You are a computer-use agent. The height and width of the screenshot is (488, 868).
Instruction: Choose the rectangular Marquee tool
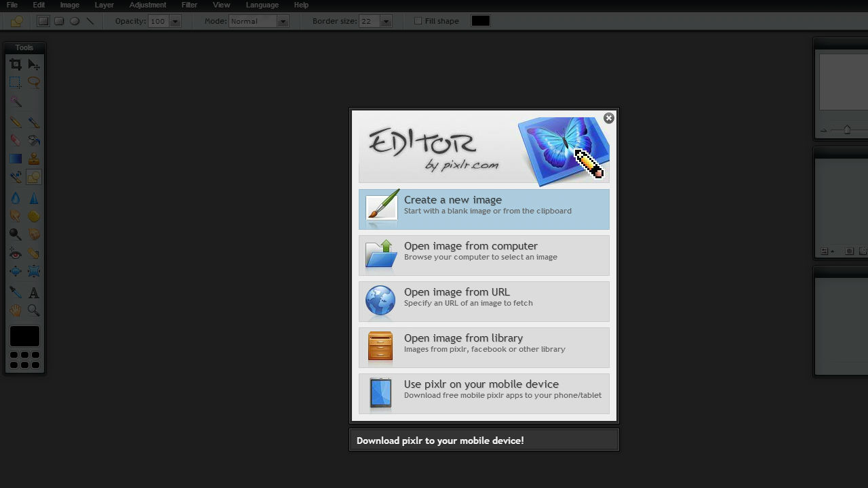pos(15,83)
